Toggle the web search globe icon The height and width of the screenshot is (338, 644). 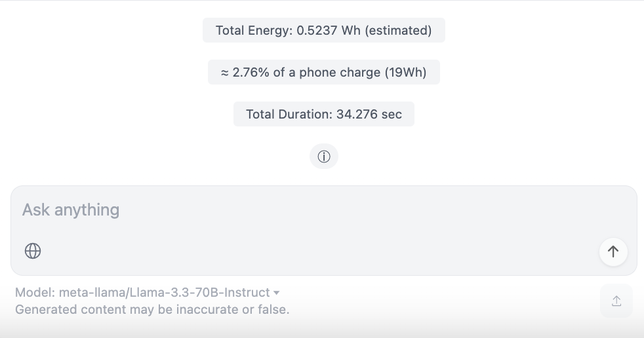[x=33, y=251]
